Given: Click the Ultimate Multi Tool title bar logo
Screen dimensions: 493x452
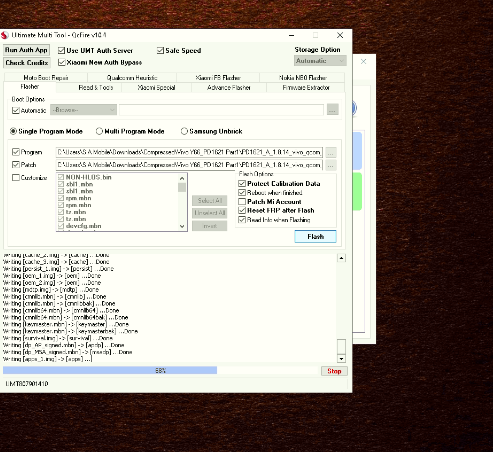Looking at the screenshot, I should (4, 35).
